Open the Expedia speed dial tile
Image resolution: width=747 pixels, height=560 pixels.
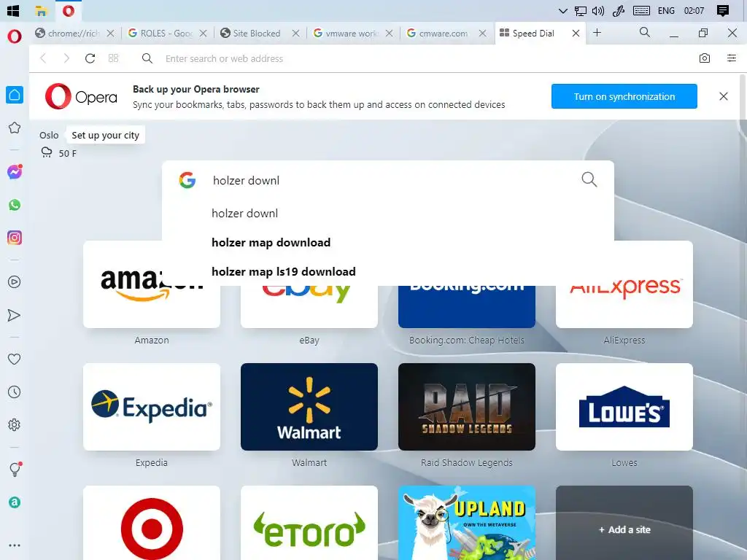click(152, 407)
